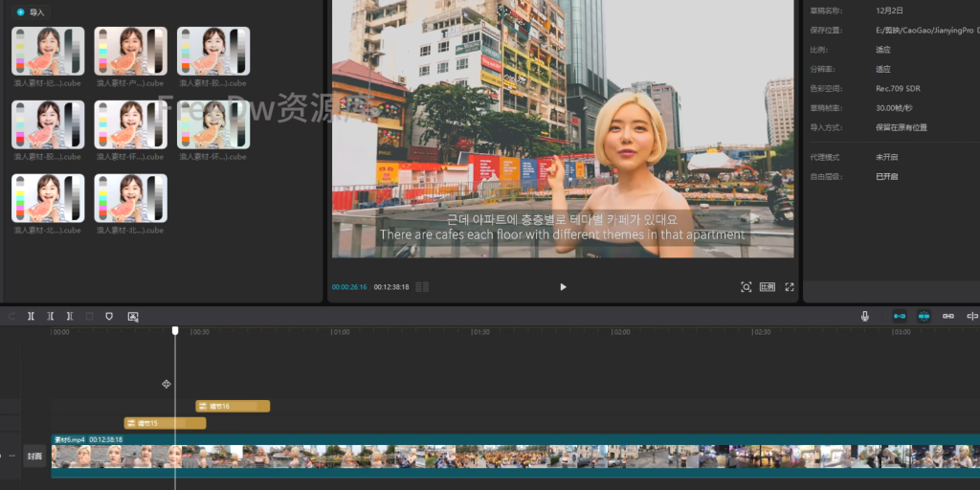
Task: Toggle the clip linkage chain icon
Action: coord(948,316)
